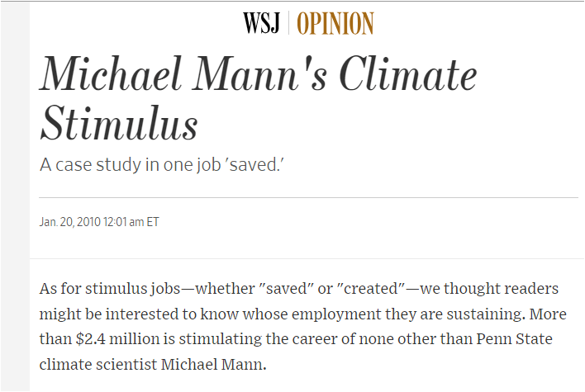Viewport: 585px width, 392px height.
Task: Click the WSJ logo
Action: (262, 23)
